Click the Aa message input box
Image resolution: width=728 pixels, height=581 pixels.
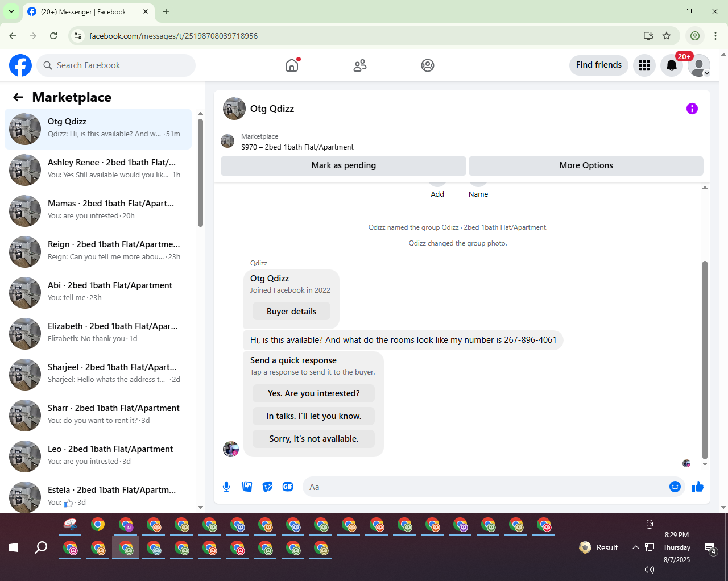(x=486, y=487)
